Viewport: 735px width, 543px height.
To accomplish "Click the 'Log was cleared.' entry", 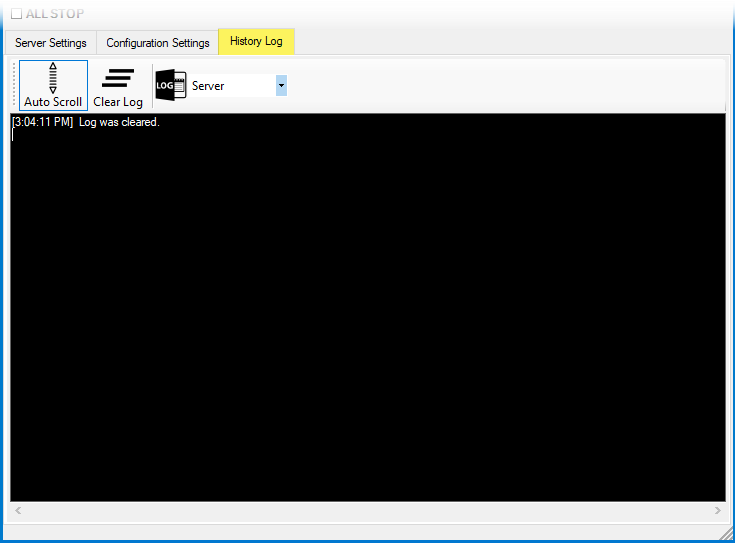I will point(119,122).
